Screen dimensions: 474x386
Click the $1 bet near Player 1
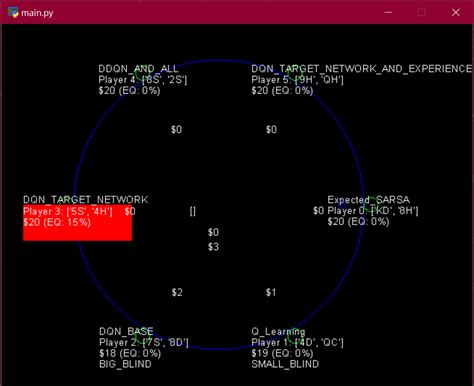(x=271, y=292)
